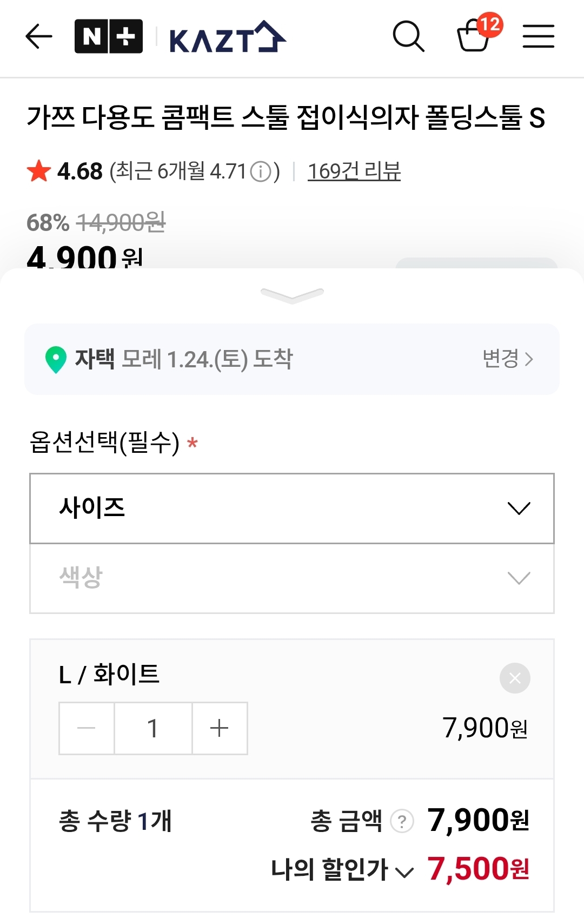The width and height of the screenshot is (584, 924).
Task: Expand the 색상 dropdown
Action: pos(292,578)
